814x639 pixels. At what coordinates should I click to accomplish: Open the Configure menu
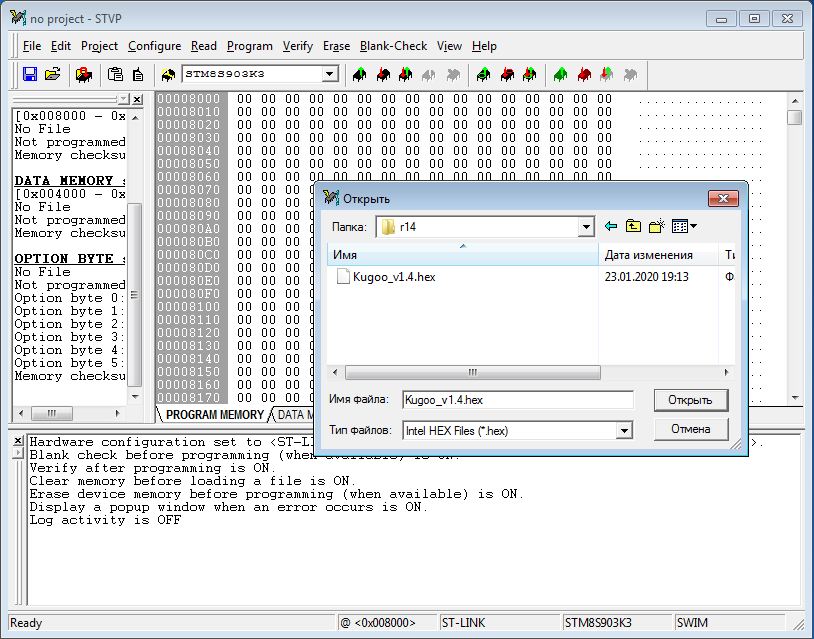154,46
